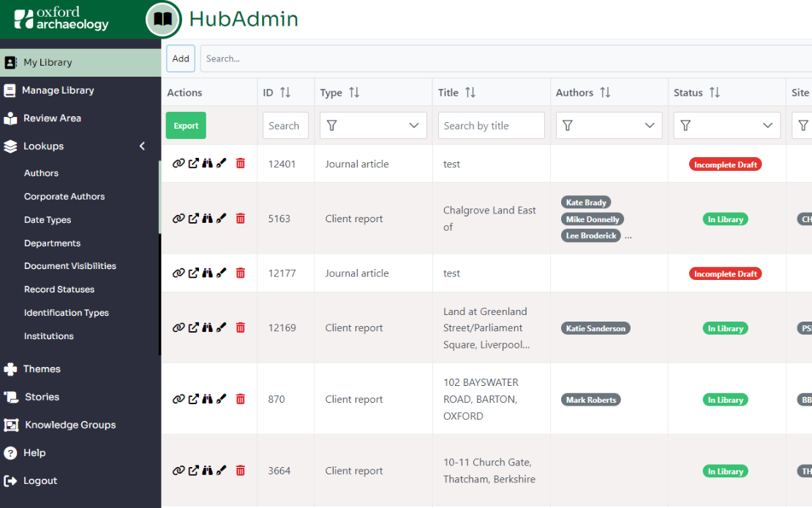Click the HubAdmin book logo icon

click(163, 19)
